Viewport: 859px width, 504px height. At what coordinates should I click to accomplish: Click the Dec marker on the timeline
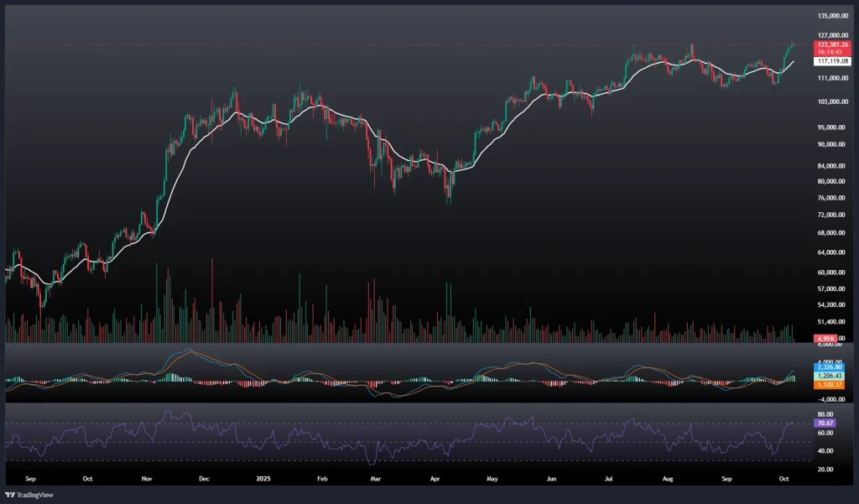coord(203,481)
